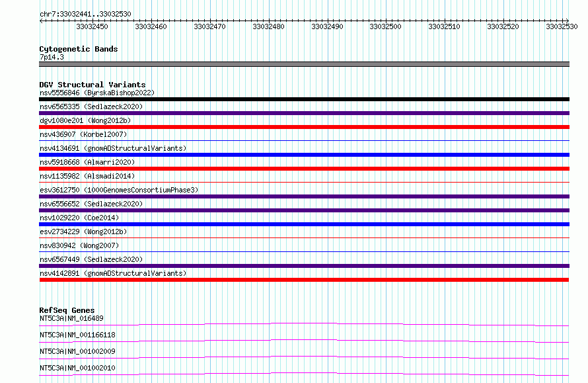Click the red nsv5918668 variant bar
Viewport: 588px width, 383px height.
pos(304,169)
